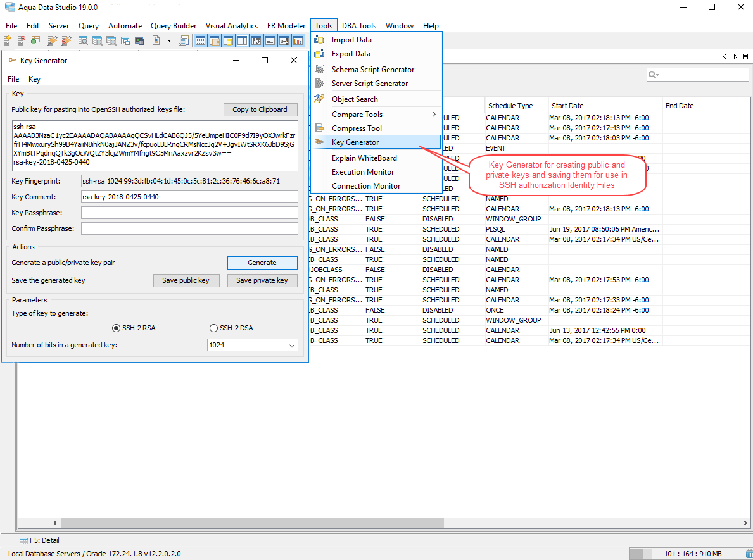Click the Start Date column header
Screen dimensions: 753x560
pos(605,106)
